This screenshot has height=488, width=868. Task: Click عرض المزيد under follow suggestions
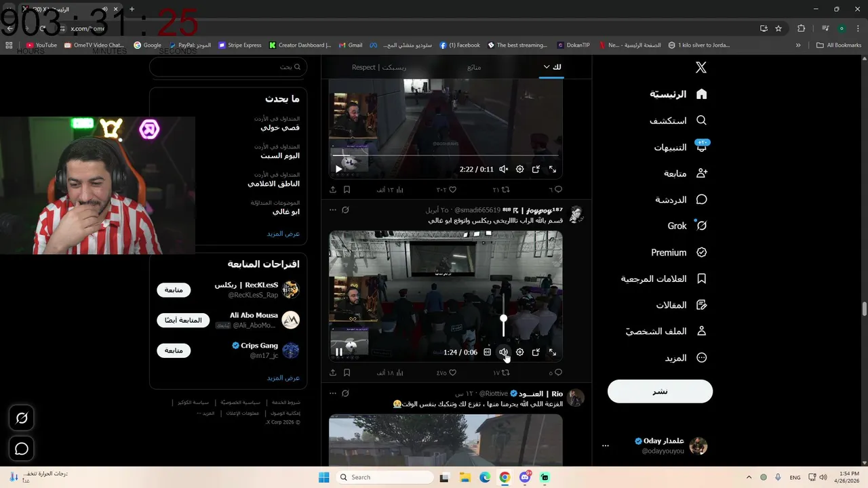tap(283, 378)
